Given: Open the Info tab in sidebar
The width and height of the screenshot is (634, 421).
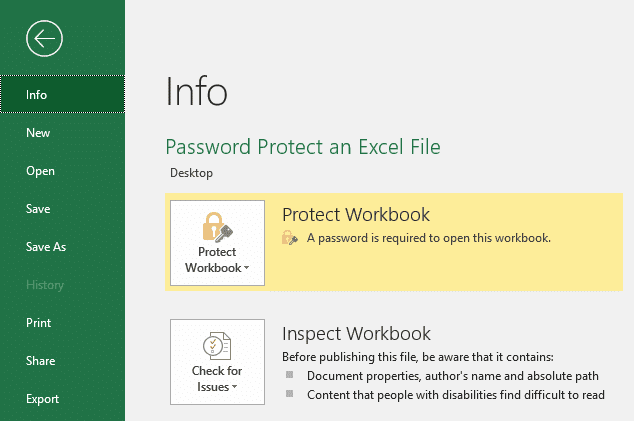Looking at the screenshot, I should [x=37, y=95].
